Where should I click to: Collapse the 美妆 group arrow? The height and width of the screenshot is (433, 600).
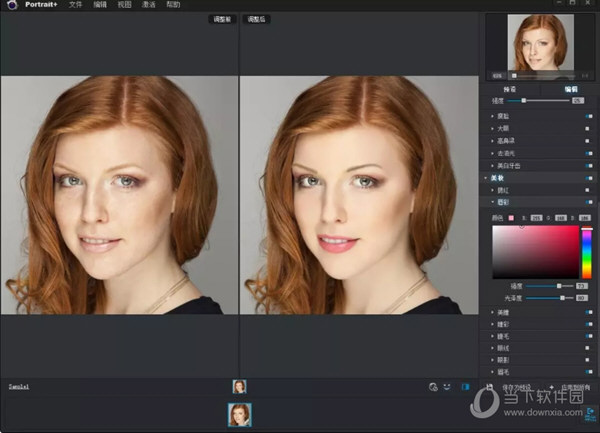[486, 178]
